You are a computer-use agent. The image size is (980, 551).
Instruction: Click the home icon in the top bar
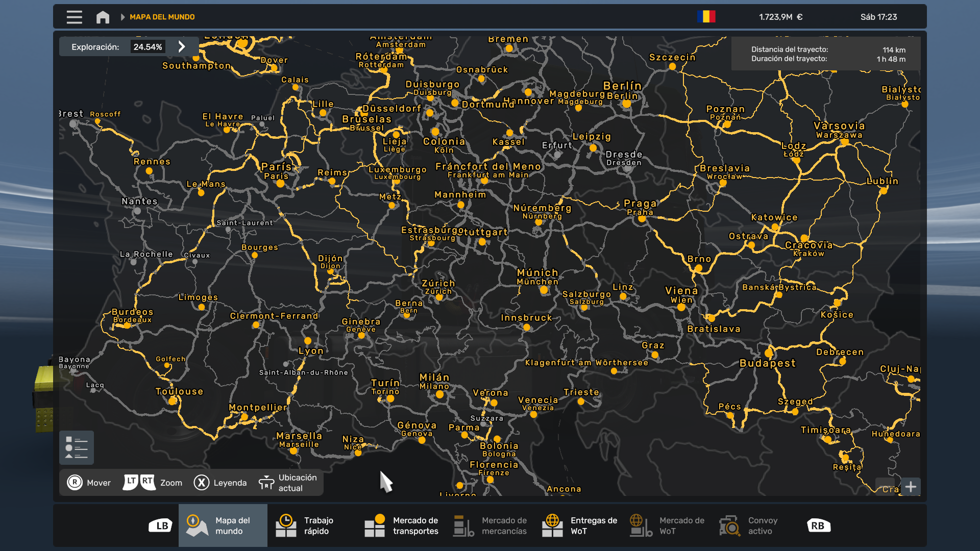point(103,16)
